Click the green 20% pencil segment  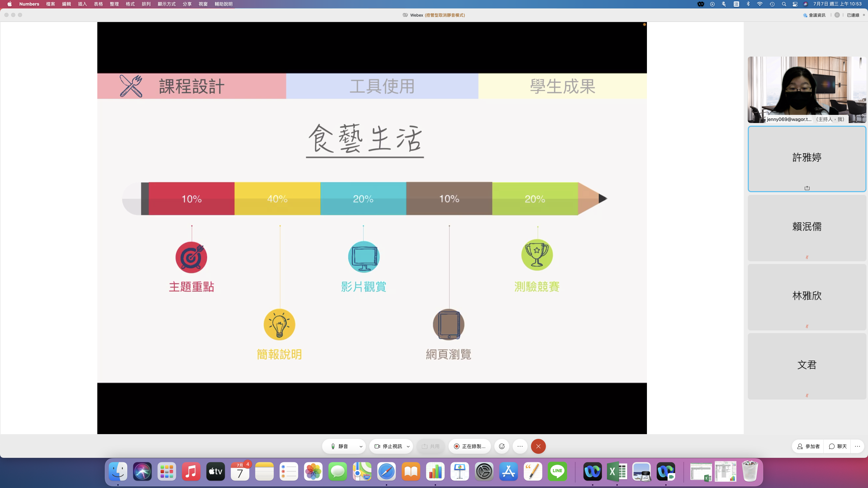pos(535,199)
